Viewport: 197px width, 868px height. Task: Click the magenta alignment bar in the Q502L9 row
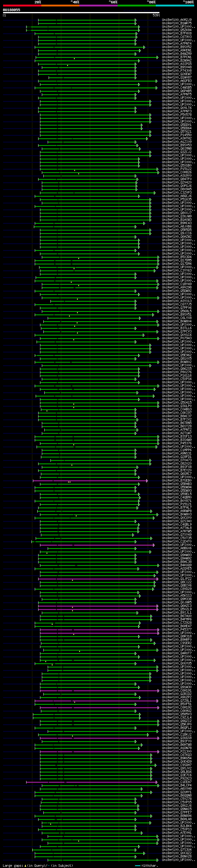[98, 609]
